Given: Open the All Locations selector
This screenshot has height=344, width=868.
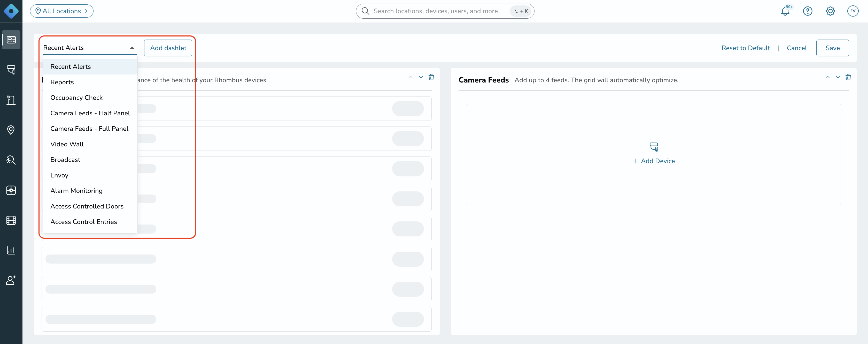Looking at the screenshot, I should click(62, 11).
